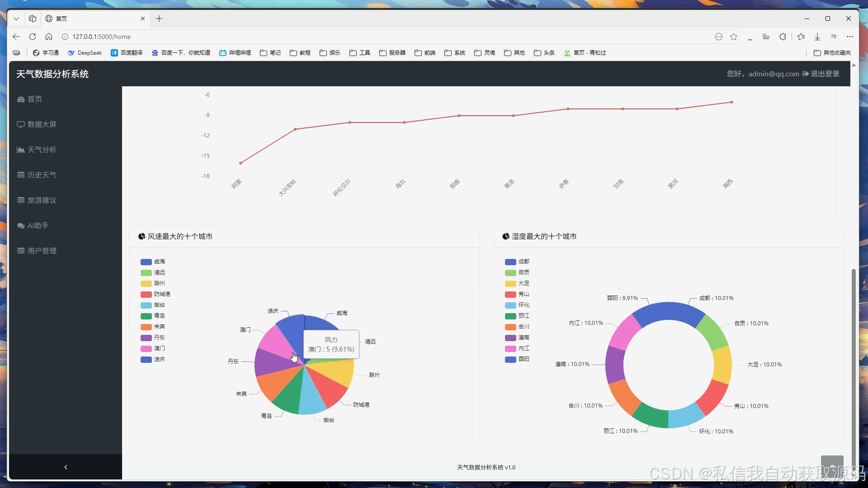Viewport: 868px width, 488px height.
Task: Open 旅游建议 from sidebar
Action: click(37, 200)
